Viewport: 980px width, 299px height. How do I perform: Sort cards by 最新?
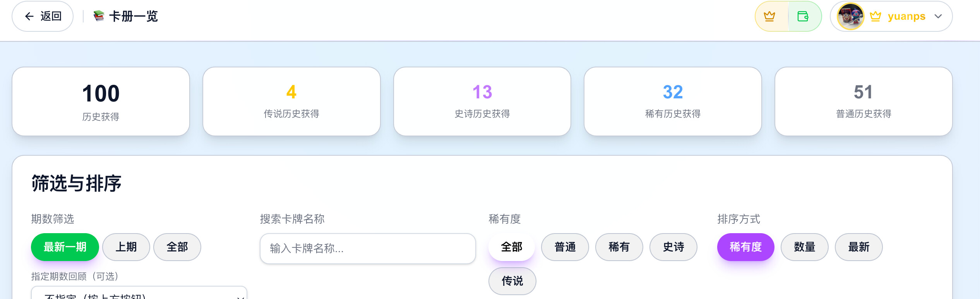859,247
